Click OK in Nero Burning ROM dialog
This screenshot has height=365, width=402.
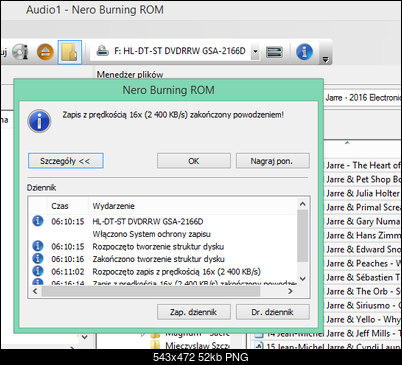pos(194,161)
